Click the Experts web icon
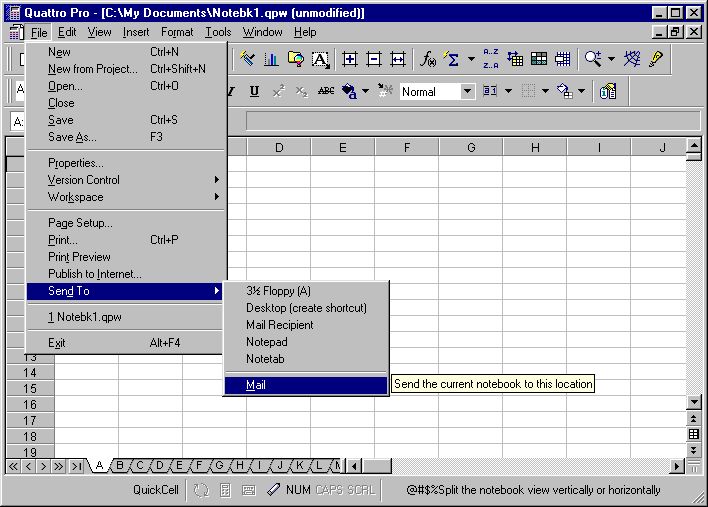 tap(632, 59)
